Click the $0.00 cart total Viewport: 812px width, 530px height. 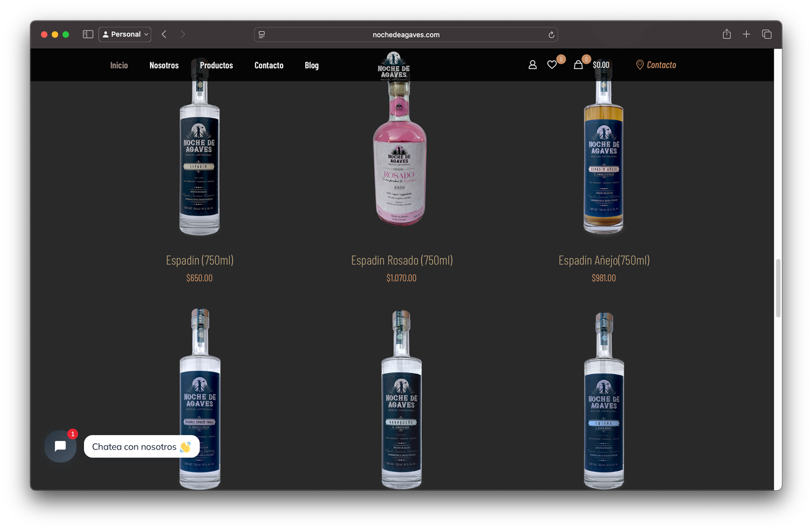601,65
